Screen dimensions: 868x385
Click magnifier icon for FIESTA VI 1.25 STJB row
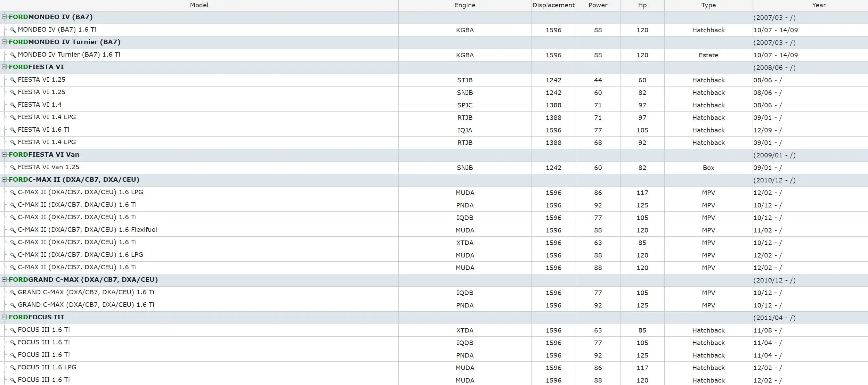point(13,80)
